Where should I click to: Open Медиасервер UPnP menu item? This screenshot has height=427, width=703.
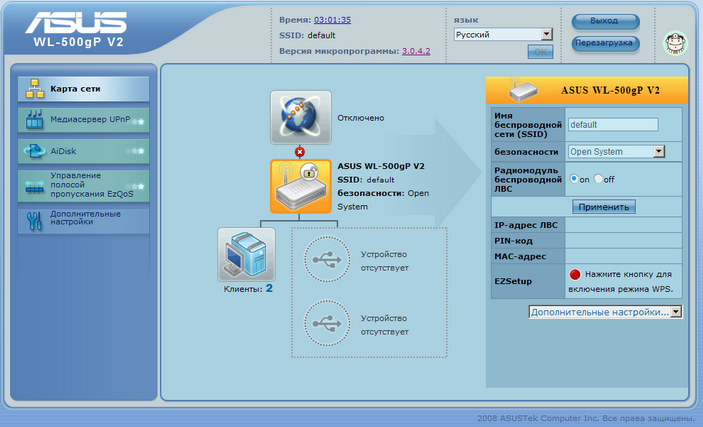[83, 120]
